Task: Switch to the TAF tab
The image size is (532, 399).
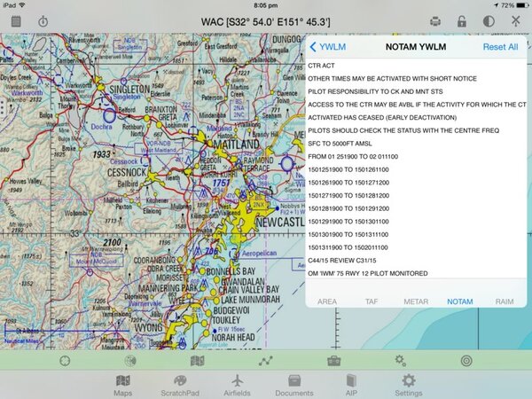Action: click(372, 301)
